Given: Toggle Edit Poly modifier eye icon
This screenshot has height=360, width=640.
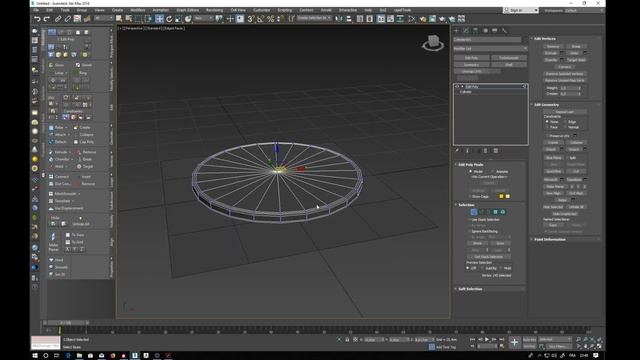Looking at the screenshot, I should coord(457,87).
